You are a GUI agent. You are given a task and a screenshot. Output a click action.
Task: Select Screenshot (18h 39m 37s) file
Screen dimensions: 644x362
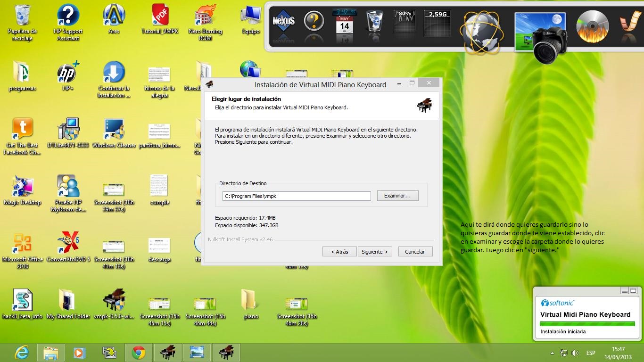(x=114, y=197)
